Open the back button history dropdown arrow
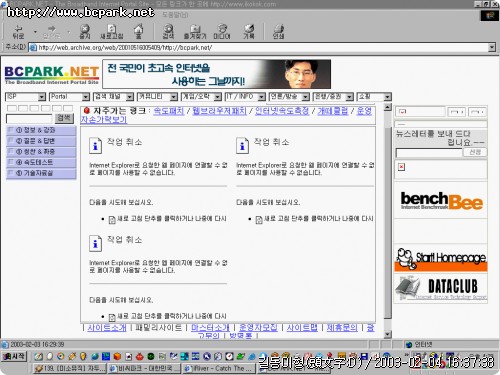 pyautogui.click(x=35, y=32)
